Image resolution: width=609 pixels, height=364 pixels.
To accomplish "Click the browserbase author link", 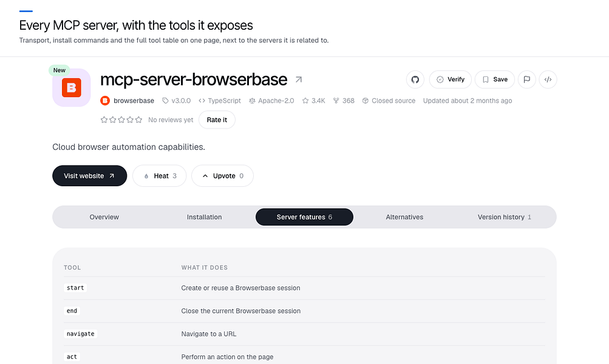I will (134, 101).
